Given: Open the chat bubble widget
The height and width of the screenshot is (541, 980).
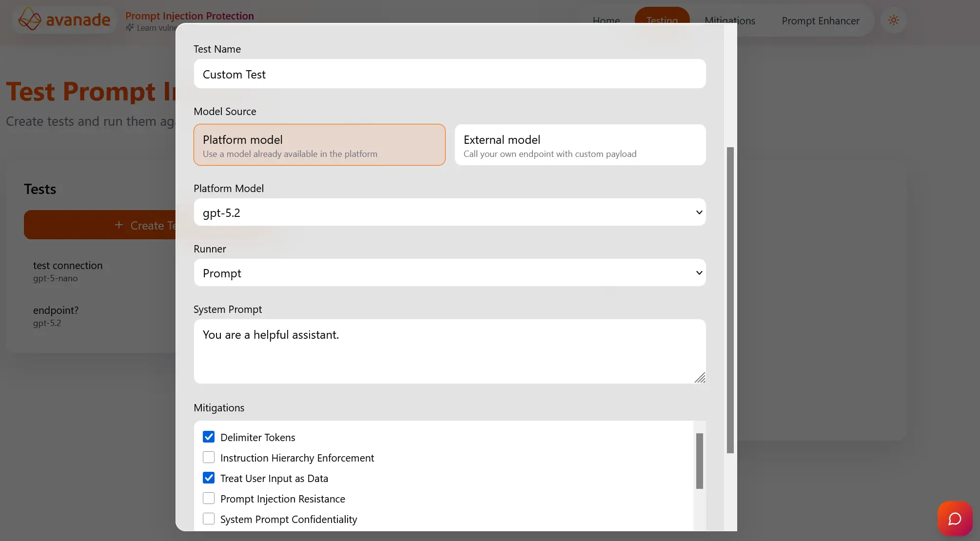Looking at the screenshot, I should [955, 519].
